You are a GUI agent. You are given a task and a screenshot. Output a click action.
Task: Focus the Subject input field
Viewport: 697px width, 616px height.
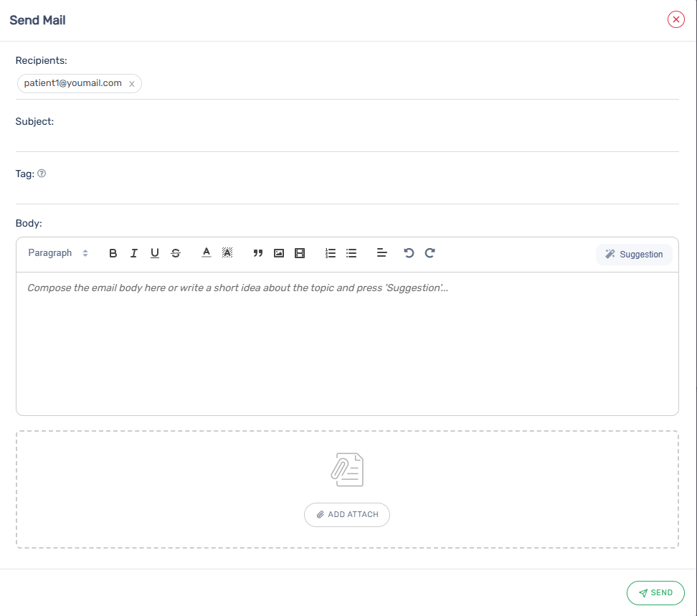347,141
